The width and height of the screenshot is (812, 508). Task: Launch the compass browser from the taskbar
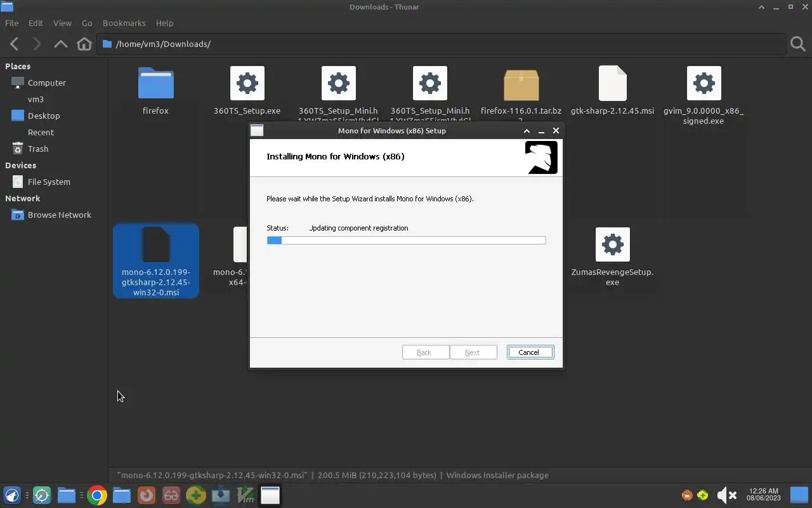tap(42, 495)
